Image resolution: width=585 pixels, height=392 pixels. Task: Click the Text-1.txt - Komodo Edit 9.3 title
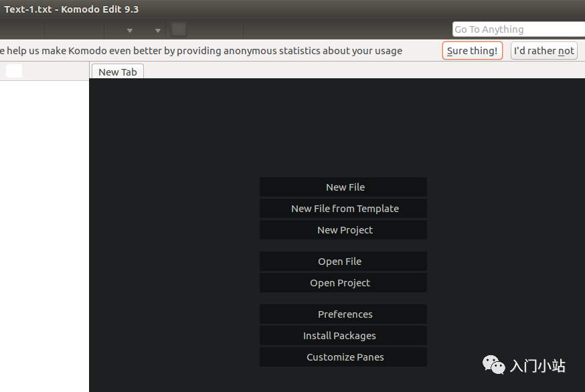(71, 9)
